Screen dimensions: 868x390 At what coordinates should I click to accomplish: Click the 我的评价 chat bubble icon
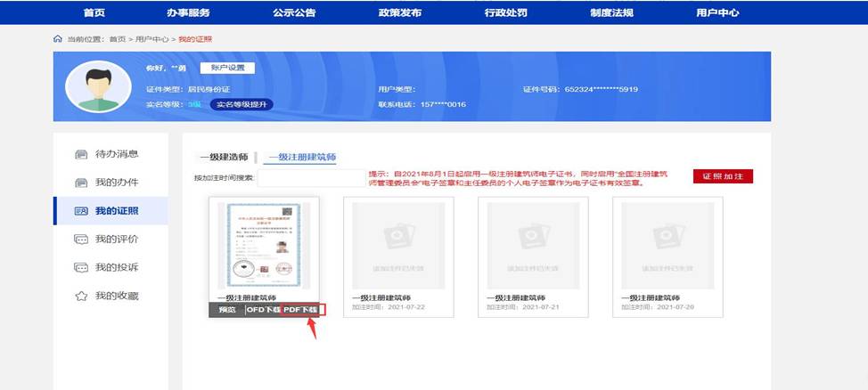pos(81,240)
